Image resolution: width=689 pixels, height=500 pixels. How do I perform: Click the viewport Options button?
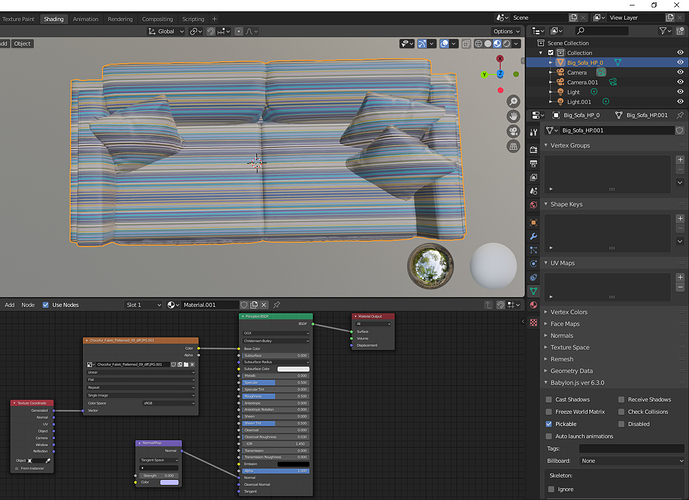(506, 31)
